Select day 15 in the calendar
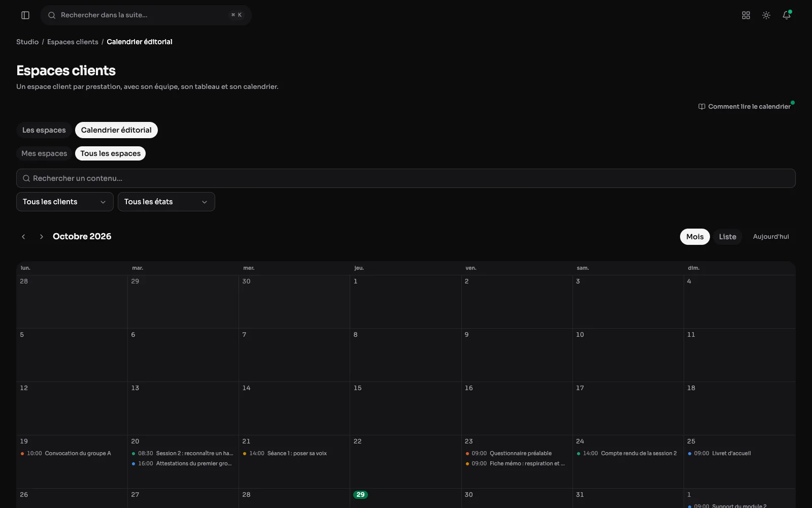Screen dimensions: 812x508 [x=358, y=388]
